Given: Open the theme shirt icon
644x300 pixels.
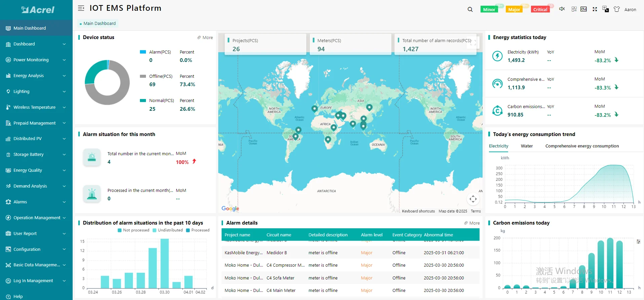Looking at the screenshot, I should 617,9.
